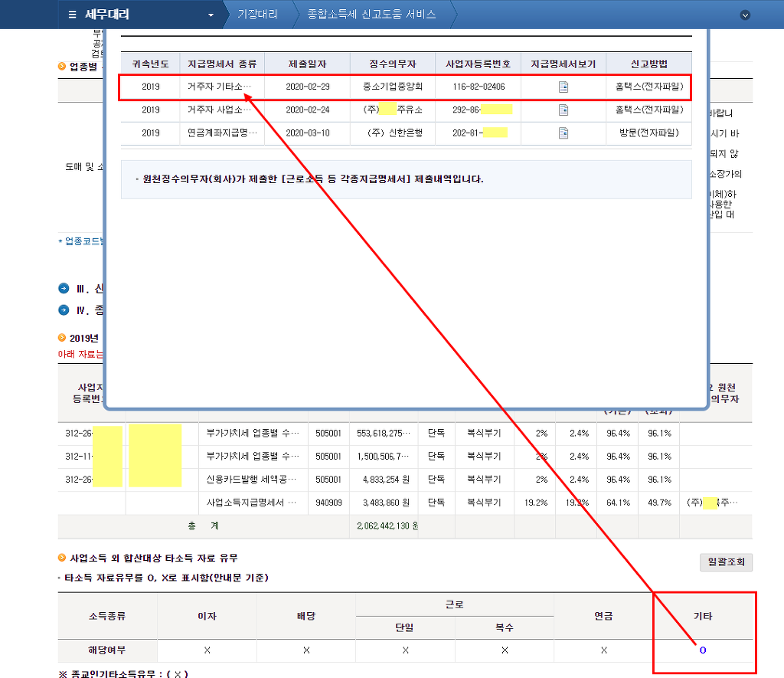Viewport: 784px width, 678px height.
Task: Expand section Ⅳ arrow icon
Action: [x=64, y=310]
